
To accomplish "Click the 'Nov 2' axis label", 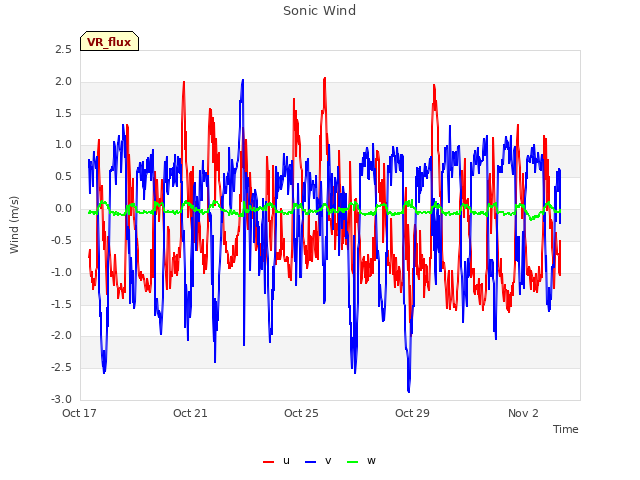I will click(523, 413).
